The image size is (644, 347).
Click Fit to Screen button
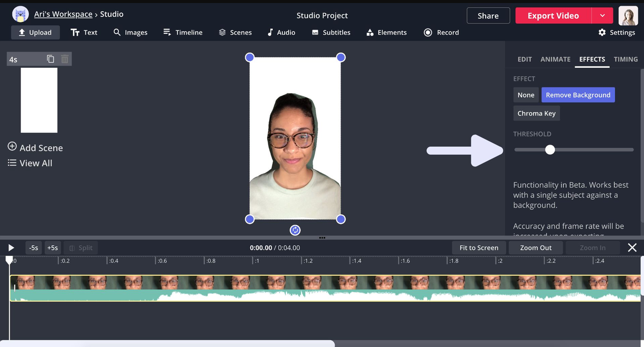(479, 248)
